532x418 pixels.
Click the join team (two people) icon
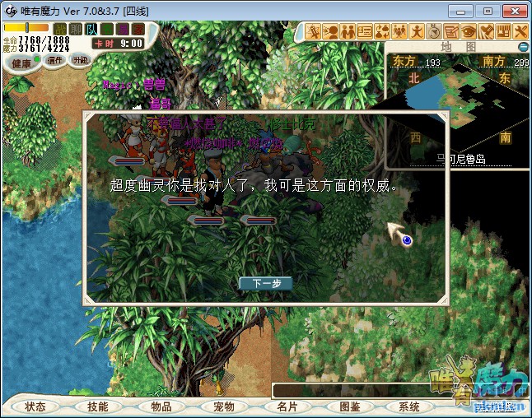348,32
